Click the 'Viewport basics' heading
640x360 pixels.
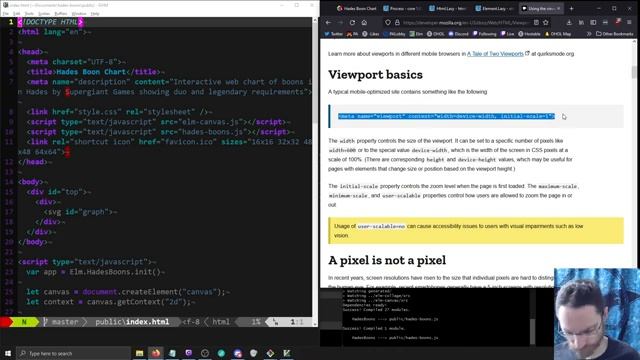(x=376, y=75)
